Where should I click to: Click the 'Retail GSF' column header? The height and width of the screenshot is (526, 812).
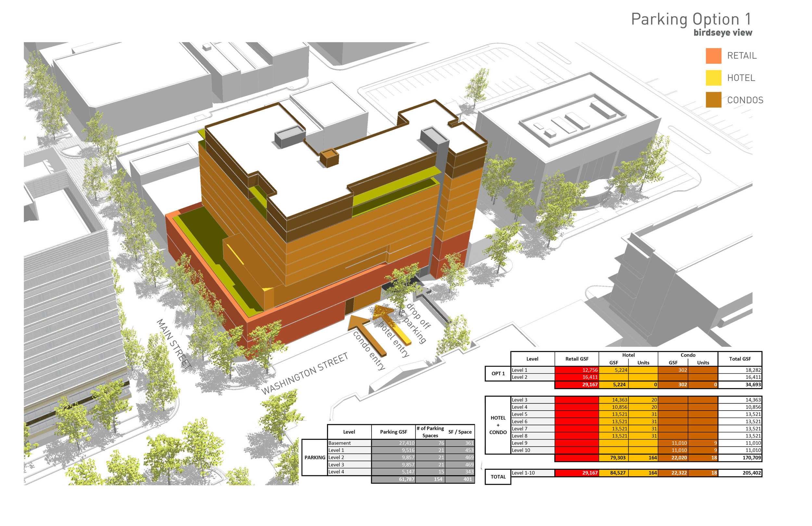[577, 359]
